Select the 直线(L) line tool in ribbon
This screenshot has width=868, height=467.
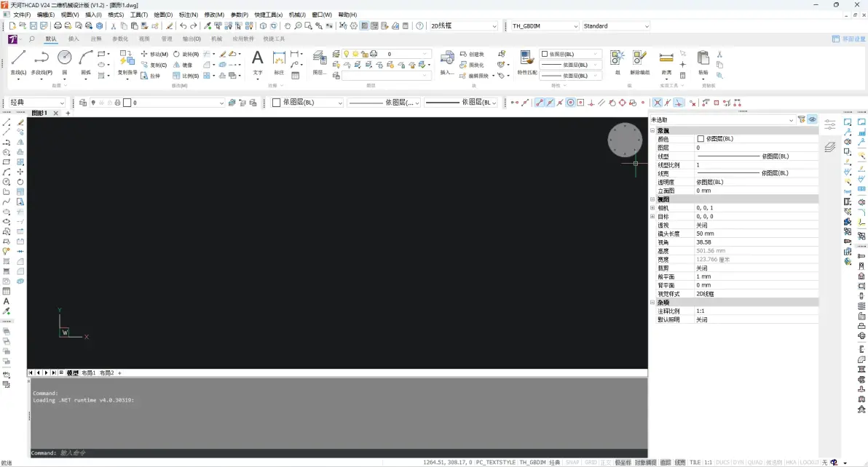tap(18, 62)
